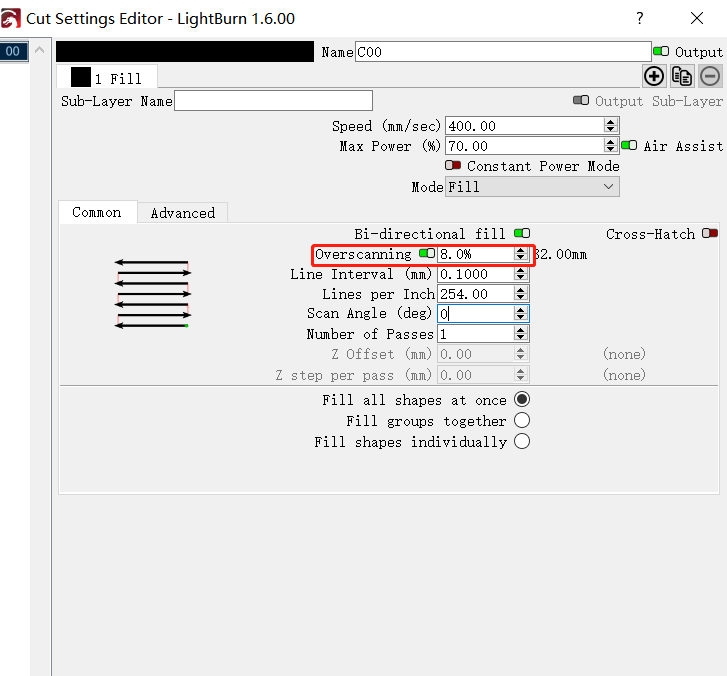Click the layer list scroll up arrow

(x=40, y=50)
